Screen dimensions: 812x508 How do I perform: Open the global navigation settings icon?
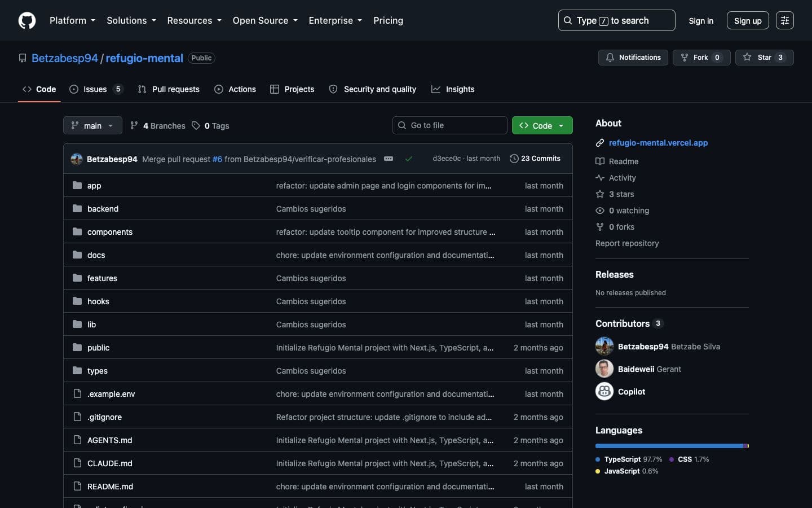784,20
